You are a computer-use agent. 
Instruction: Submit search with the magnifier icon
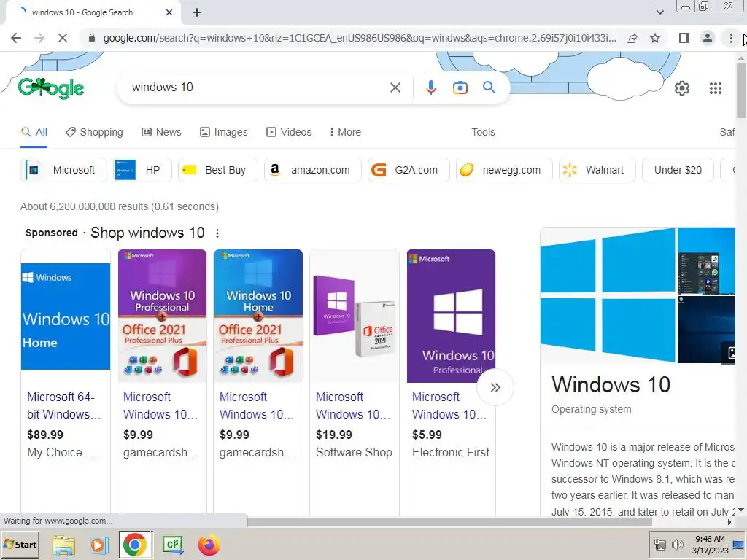pyautogui.click(x=489, y=87)
